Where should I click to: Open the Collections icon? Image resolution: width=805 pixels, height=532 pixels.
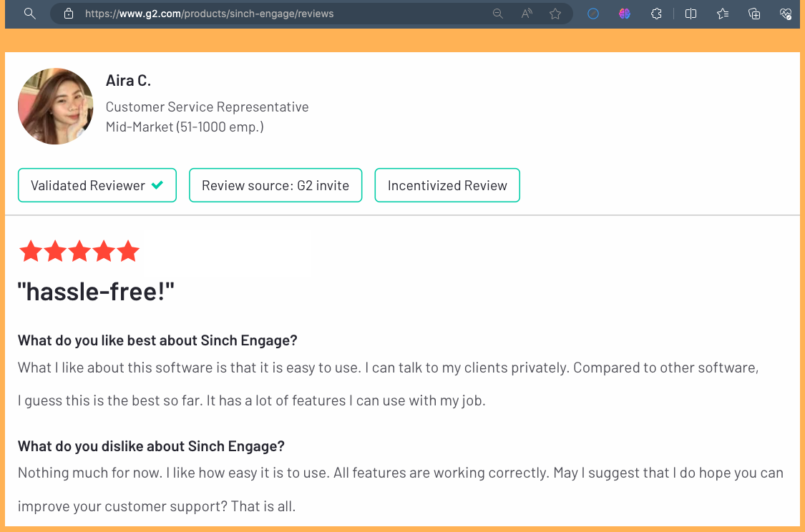[x=754, y=14]
